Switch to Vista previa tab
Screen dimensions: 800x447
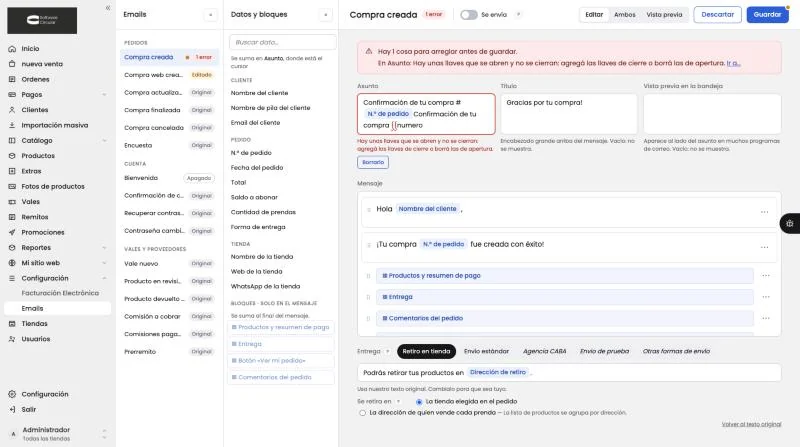click(x=664, y=15)
